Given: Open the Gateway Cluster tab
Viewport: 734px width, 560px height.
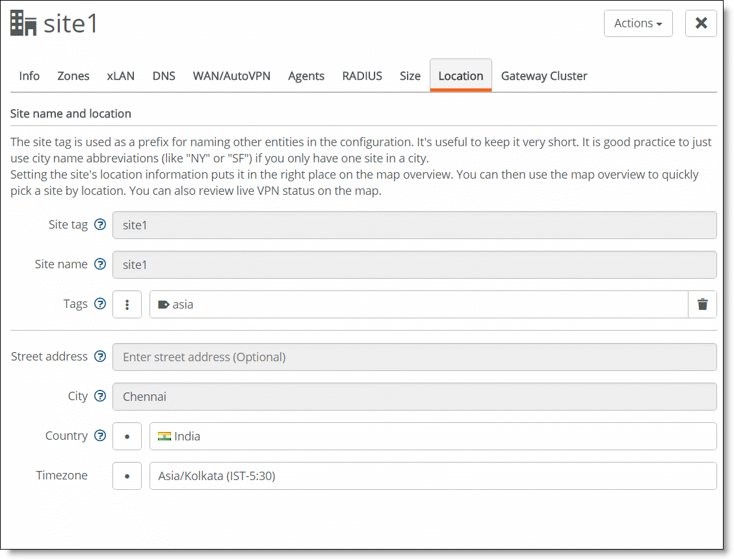Looking at the screenshot, I should 544,76.
